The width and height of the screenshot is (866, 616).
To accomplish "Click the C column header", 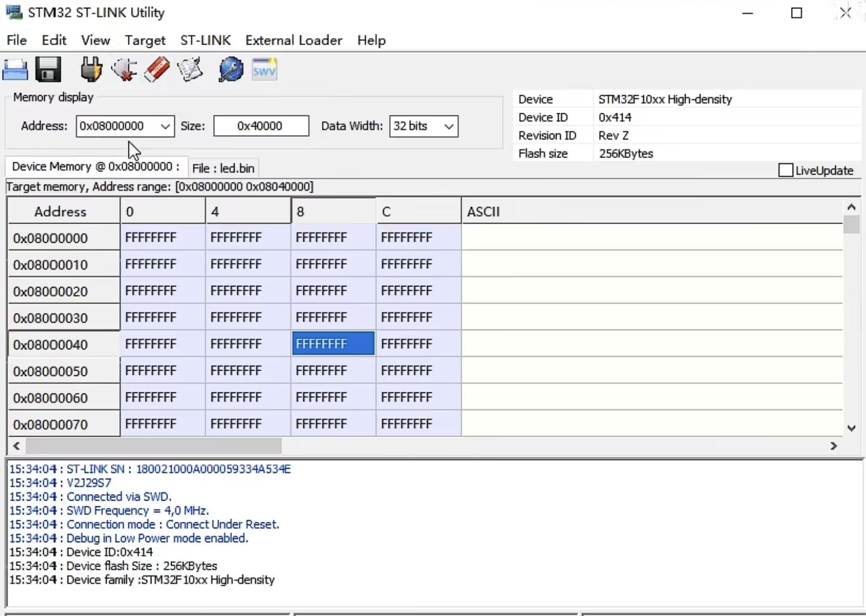I will click(x=419, y=212).
